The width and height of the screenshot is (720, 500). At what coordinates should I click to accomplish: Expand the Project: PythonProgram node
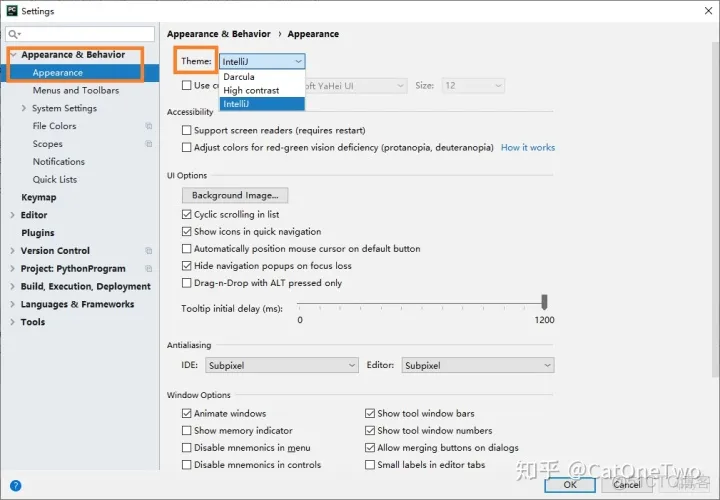[12, 269]
